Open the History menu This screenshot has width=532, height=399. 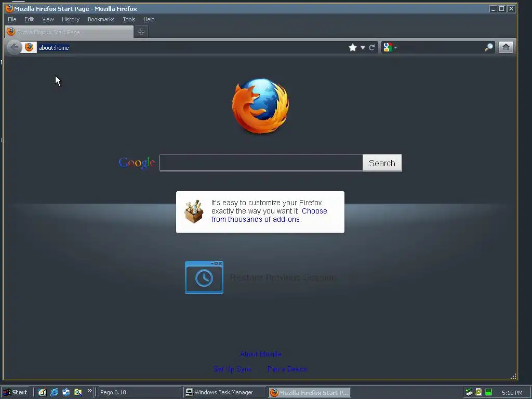(71, 19)
